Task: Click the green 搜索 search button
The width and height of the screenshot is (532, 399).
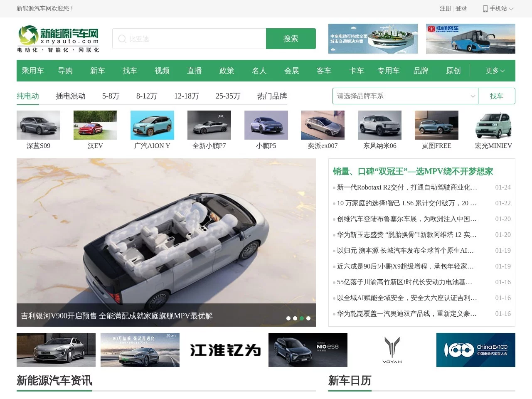Action: (x=291, y=39)
